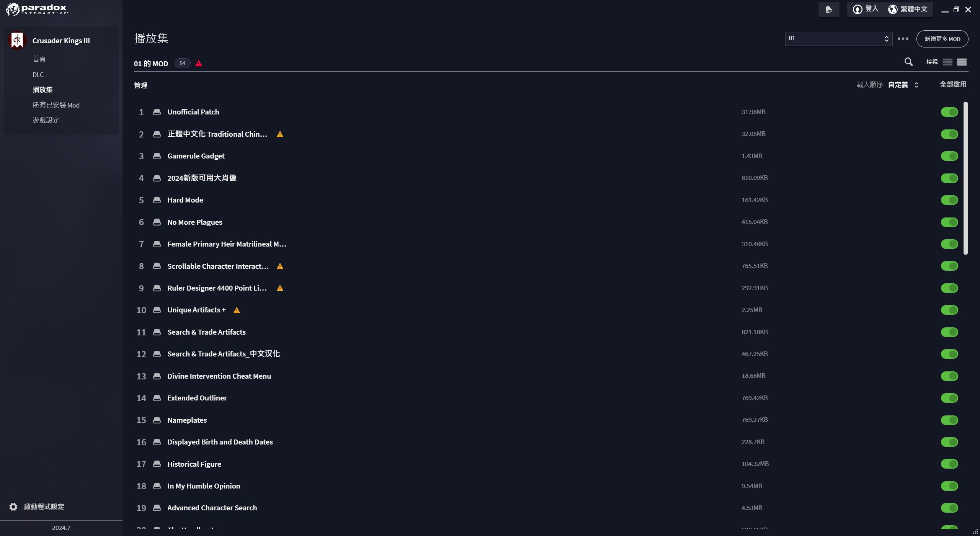Click warning icon beside 正體中文化 Traditional Chinese mod
Screen dimensions: 980x536
(x=280, y=134)
